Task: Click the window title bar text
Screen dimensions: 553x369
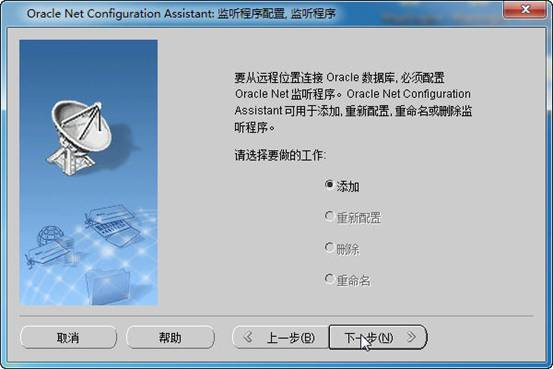Action: pos(181,14)
